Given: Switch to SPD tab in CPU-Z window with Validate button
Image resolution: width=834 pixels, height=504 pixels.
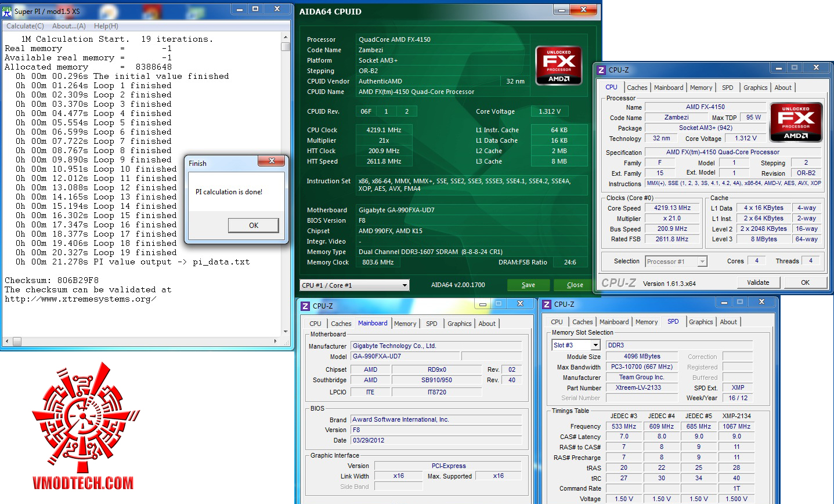Looking at the screenshot, I should pos(727,88).
